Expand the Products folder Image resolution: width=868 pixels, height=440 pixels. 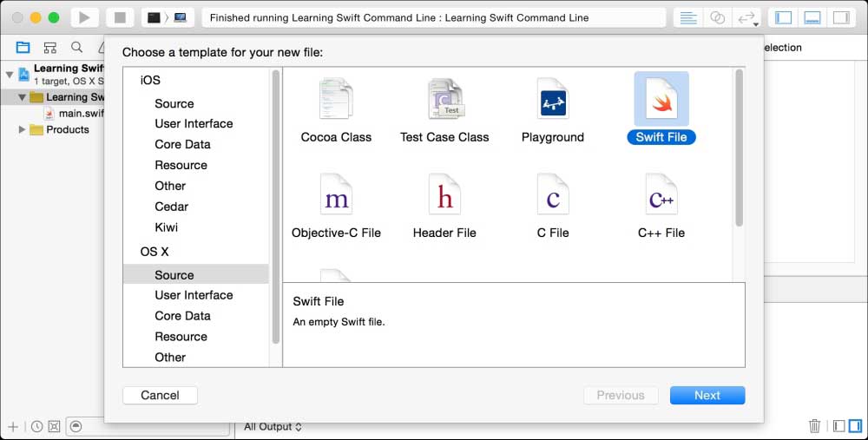pos(22,129)
